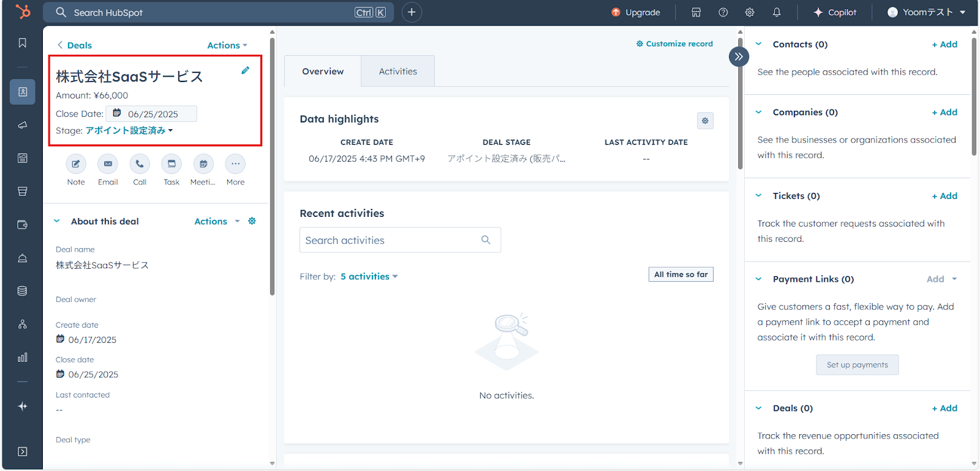Click the plus create button in top bar
Viewport: 980px width, 471px height.
(412, 12)
